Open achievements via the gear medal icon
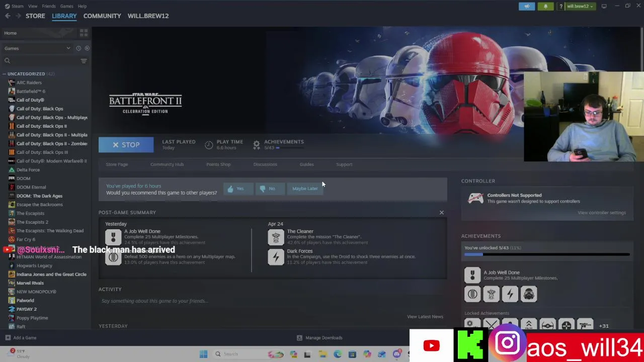Screen dimensions: 644x362 point(257,145)
